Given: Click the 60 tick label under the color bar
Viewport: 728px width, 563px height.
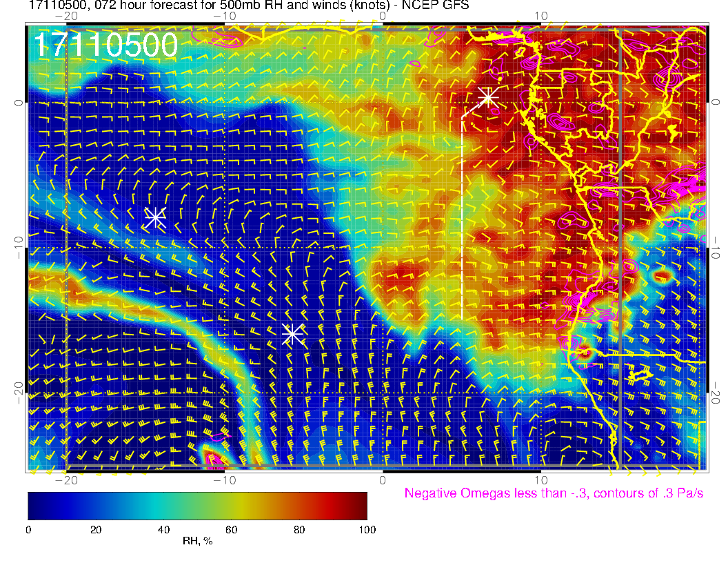Looking at the screenshot, I should pos(231,530).
